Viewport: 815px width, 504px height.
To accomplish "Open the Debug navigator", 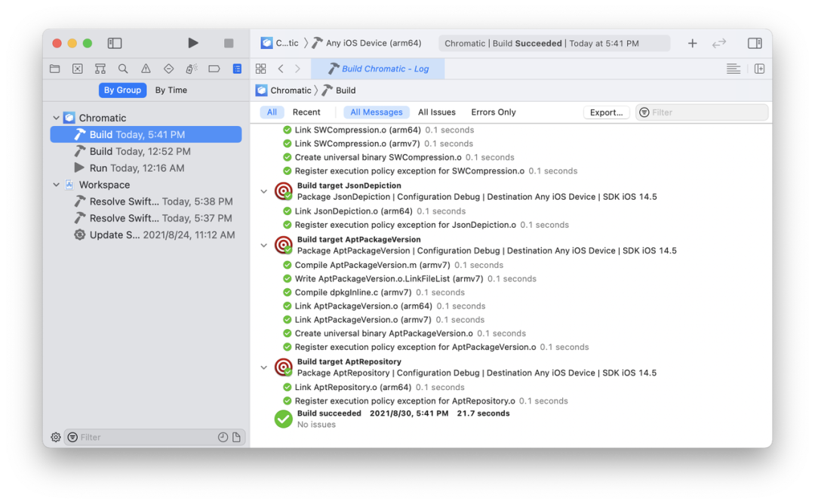I will point(191,69).
